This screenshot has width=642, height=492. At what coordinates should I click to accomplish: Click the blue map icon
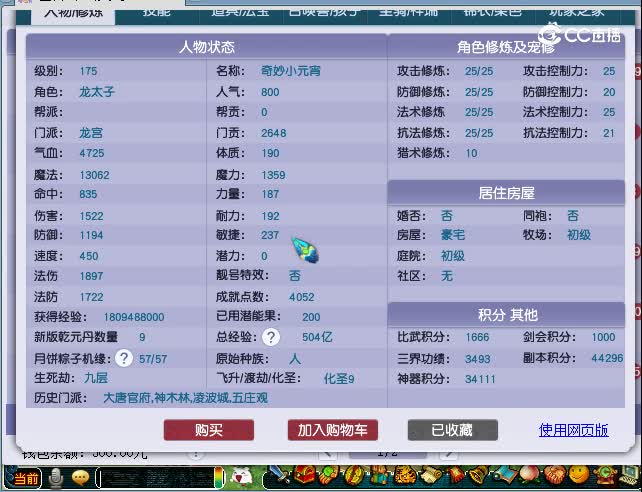point(504,475)
